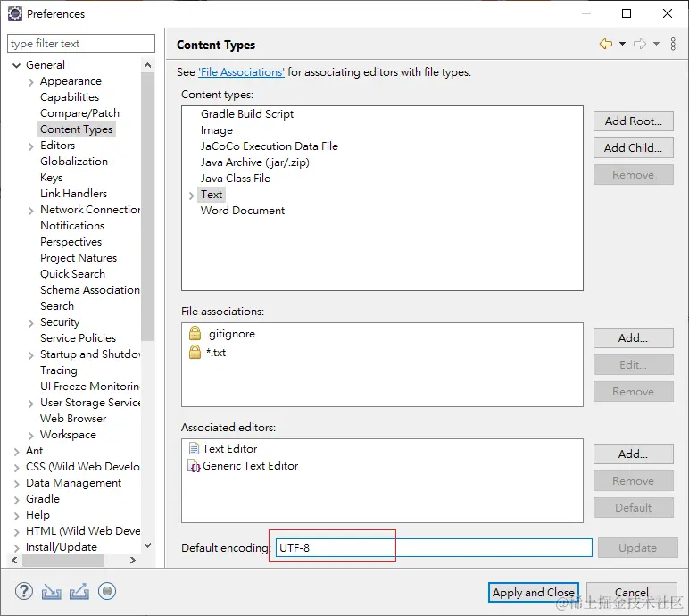
Task: Expand the Appearance tree node
Action: tap(30, 82)
